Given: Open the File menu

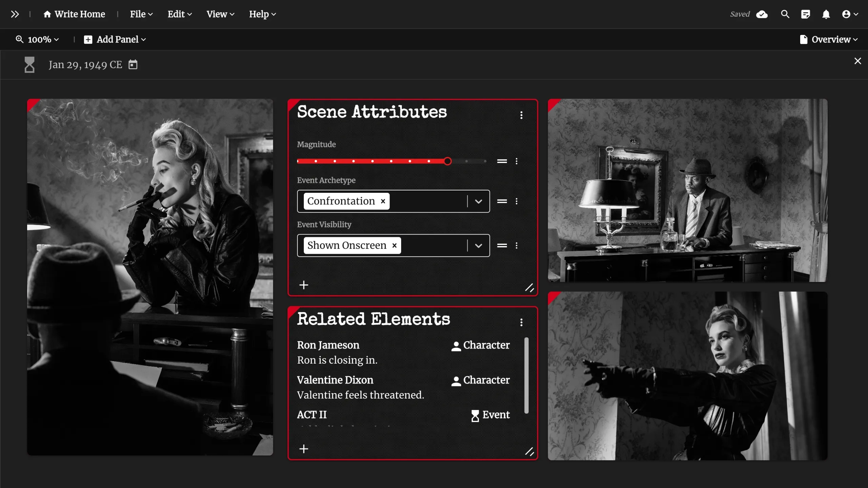Looking at the screenshot, I should click(x=141, y=14).
